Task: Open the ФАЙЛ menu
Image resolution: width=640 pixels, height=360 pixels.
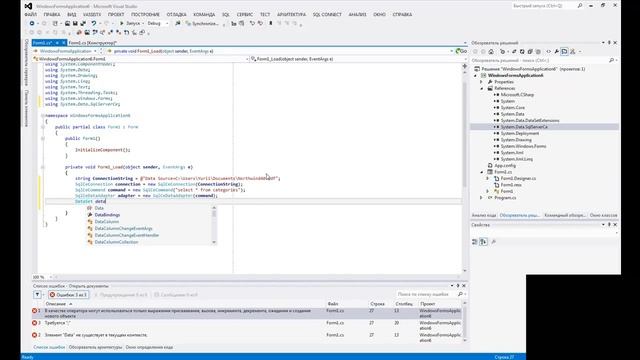Action: click(31, 14)
